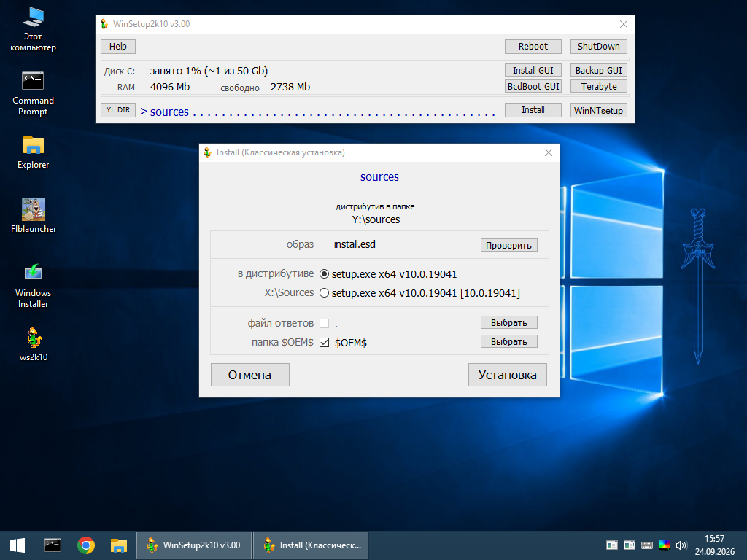Open the Windows Installer desktop icon

33,286
